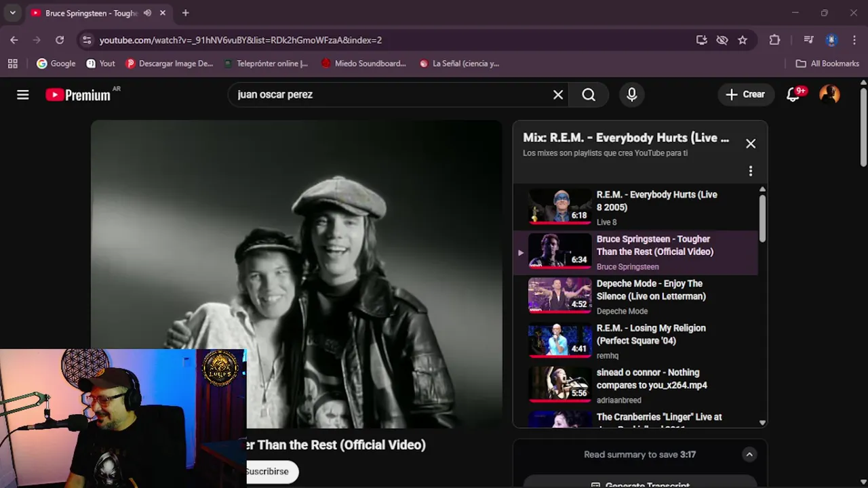Clear the search box with X icon

click(558, 95)
